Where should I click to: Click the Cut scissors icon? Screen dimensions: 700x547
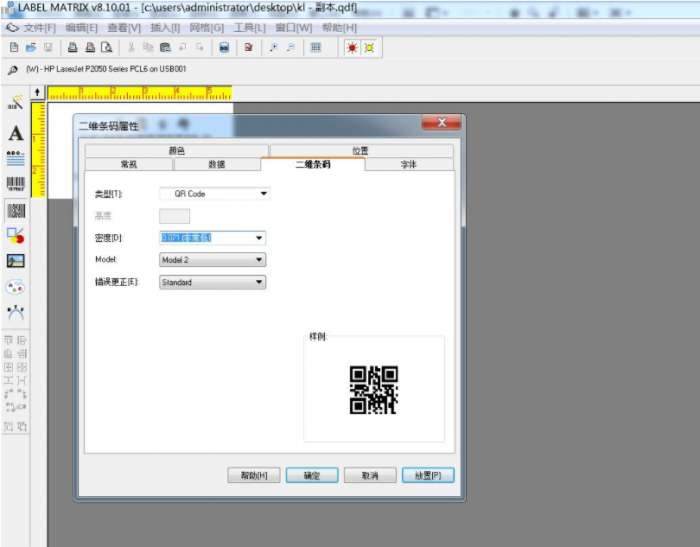pyautogui.click(x=131, y=47)
